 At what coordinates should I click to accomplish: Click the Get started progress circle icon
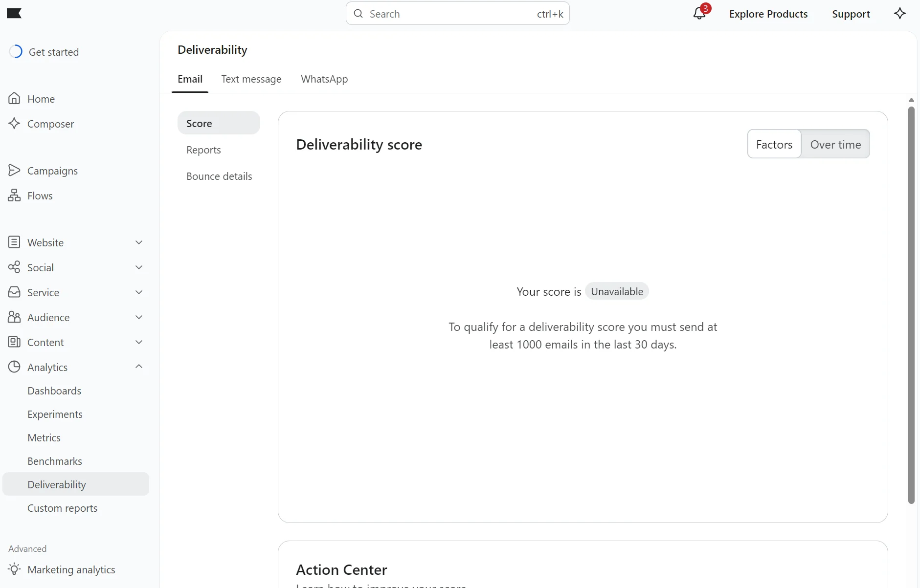coord(16,52)
